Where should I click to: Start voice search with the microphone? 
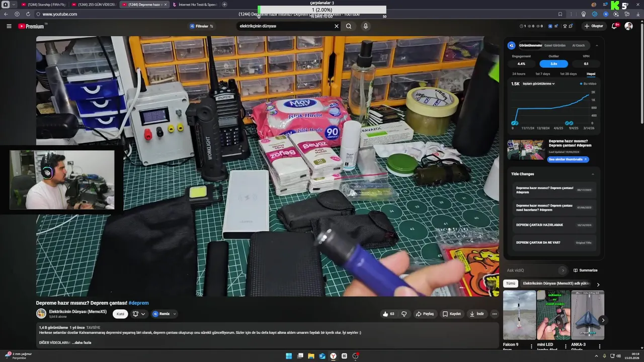pos(366,26)
